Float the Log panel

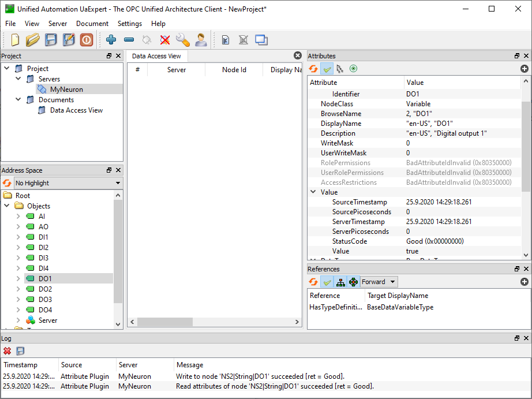(x=517, y=338)
